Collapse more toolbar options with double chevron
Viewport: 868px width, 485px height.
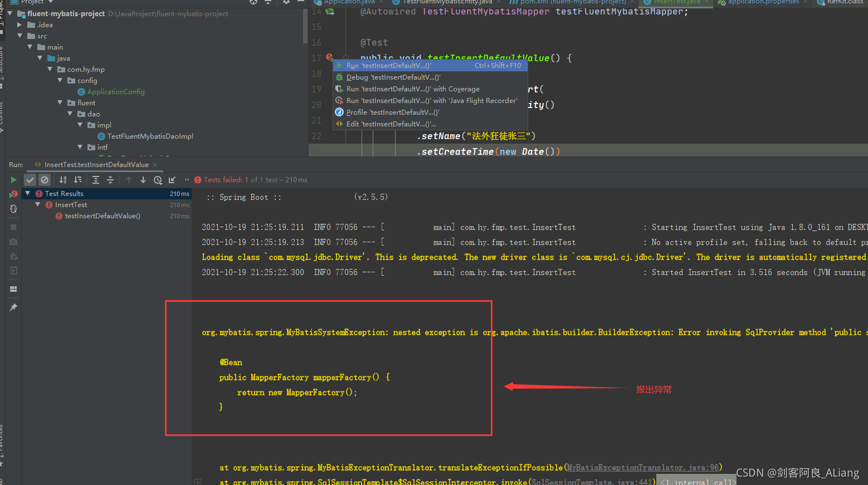[186, 180]
